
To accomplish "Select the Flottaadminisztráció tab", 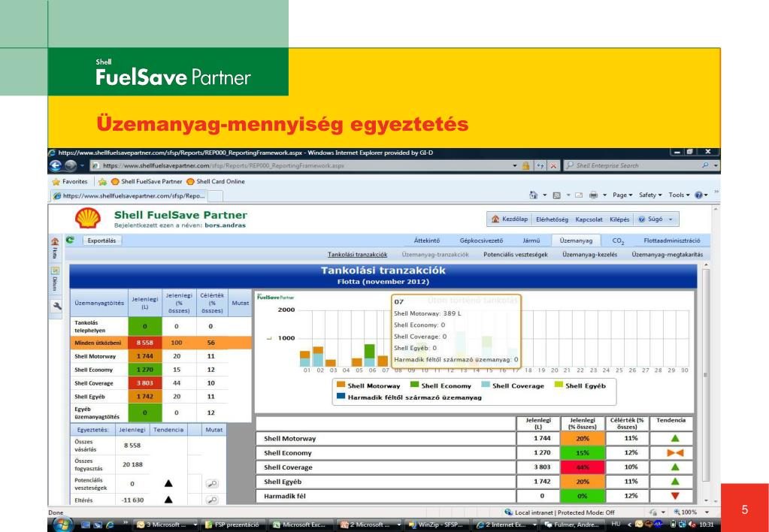I will [x=672, y=240].
